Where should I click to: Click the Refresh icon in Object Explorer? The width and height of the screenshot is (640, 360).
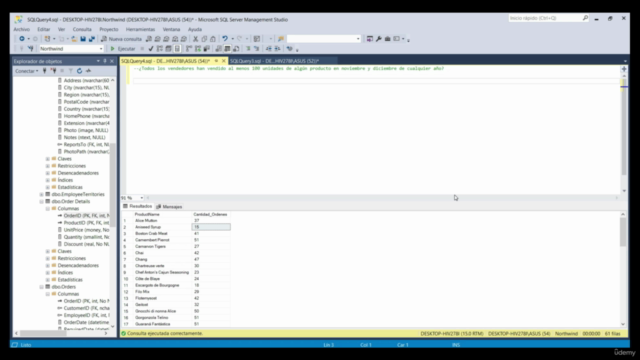79,71
